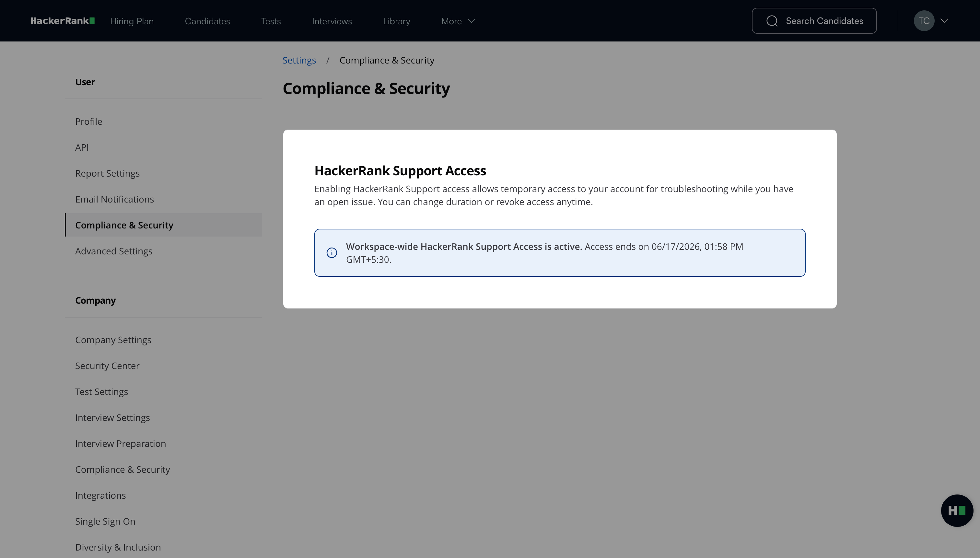Open Integrations settings
Viewport: 980px width, 558px height.
point(100,495)
